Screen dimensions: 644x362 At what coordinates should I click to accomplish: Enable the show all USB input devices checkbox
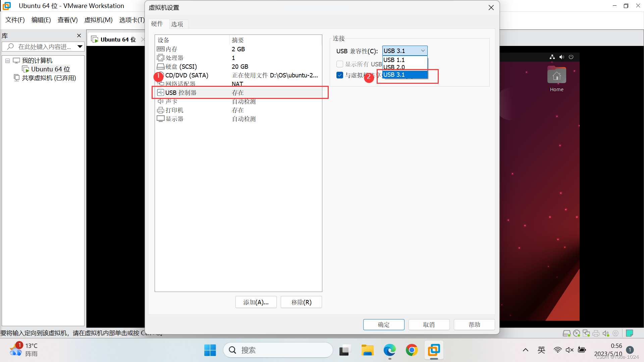(340, 64)
